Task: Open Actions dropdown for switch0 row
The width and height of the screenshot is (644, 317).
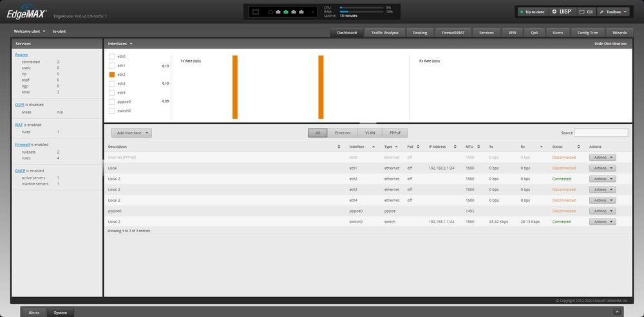Action: (603, 221)
